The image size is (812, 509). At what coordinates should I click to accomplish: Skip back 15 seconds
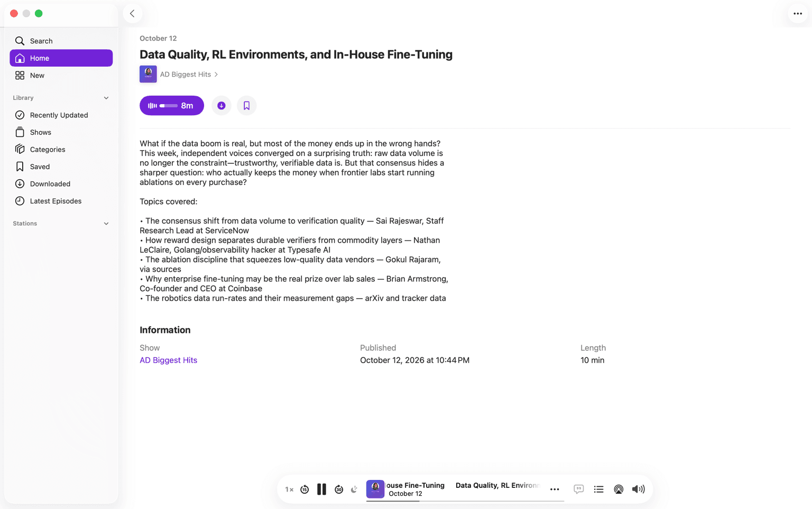[x=304, y=489]
